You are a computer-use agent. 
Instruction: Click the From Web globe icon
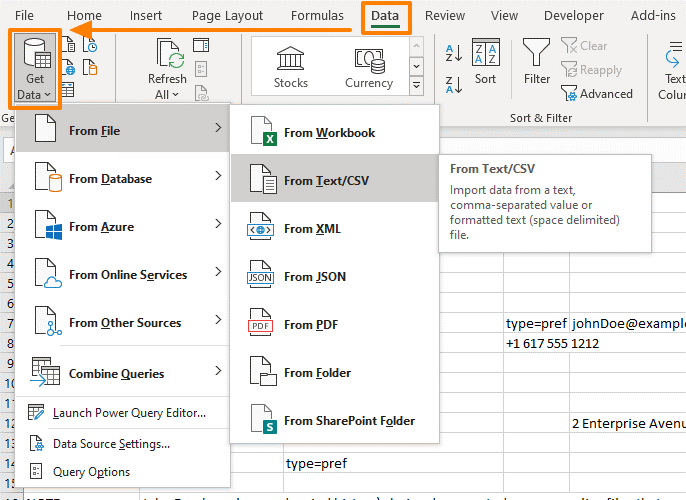point(69,68)
